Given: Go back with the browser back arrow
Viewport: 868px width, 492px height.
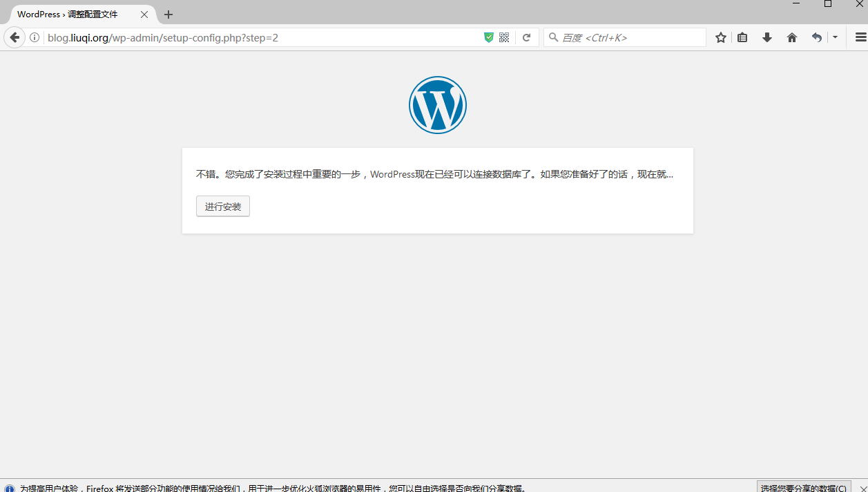Looking at the screenshot, I should (x=15, y=37).
